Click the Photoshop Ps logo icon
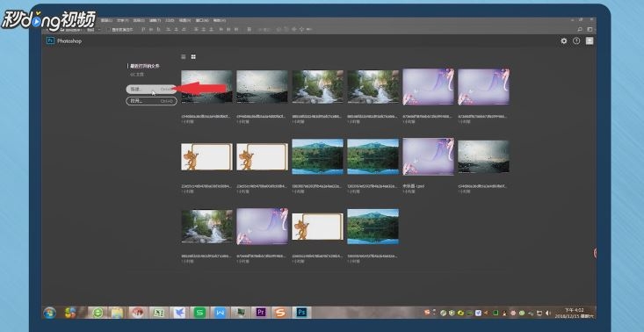The height and width of the screenshot is (332, 644). pyautogui.click(x=50, y=40)
